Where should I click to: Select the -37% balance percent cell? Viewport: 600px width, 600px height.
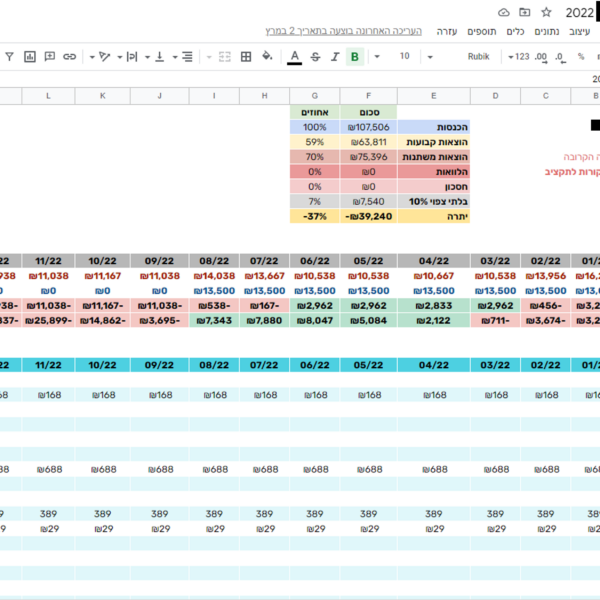pos(315,216)
